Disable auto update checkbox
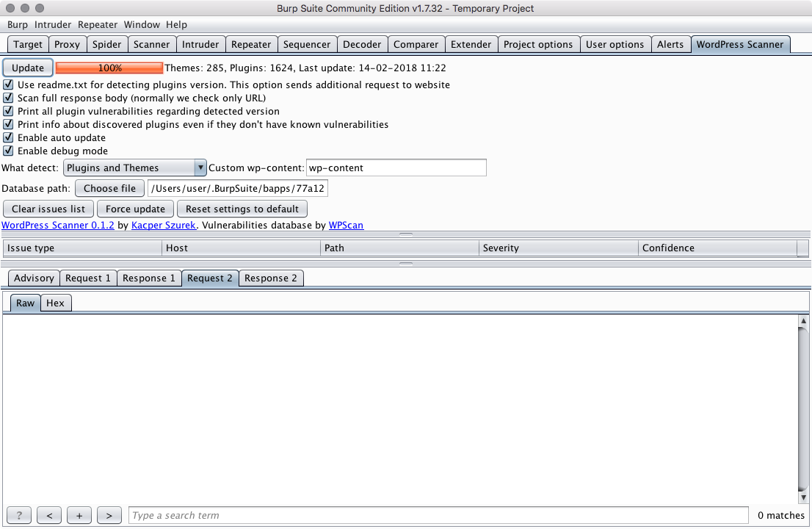 [8, 137]
